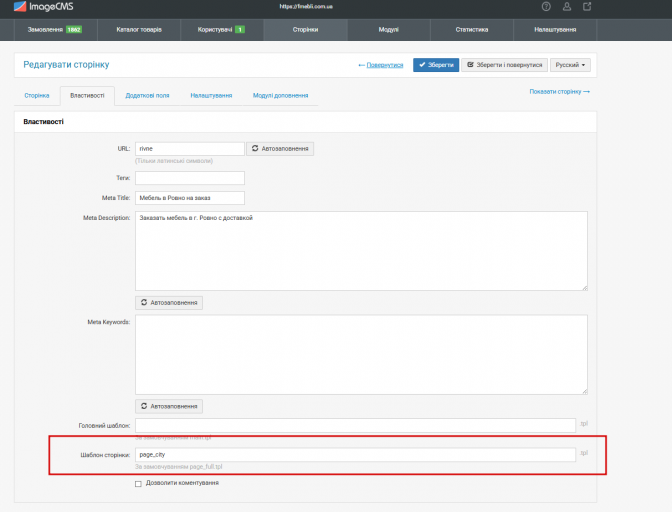Open the help question mark icon

point(546,6)
